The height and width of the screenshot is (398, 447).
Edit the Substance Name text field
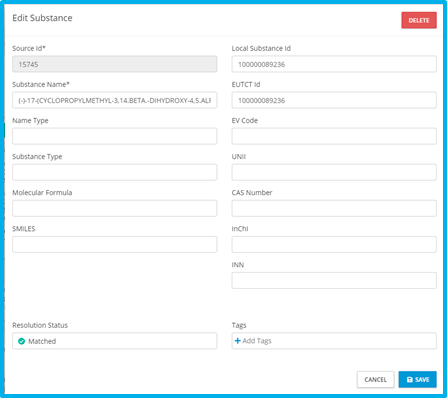coord(115,100)
